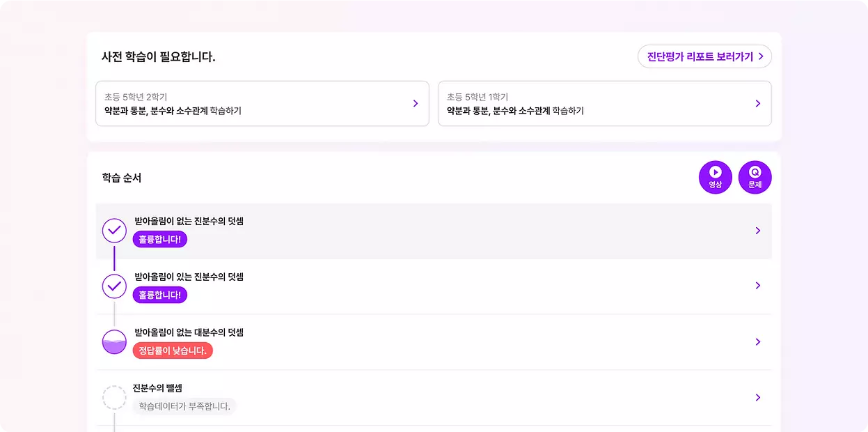
Task: Expand 받아올림이 없는 진분수의 덧셈 row chevron
Action: (x=758, y=231)
